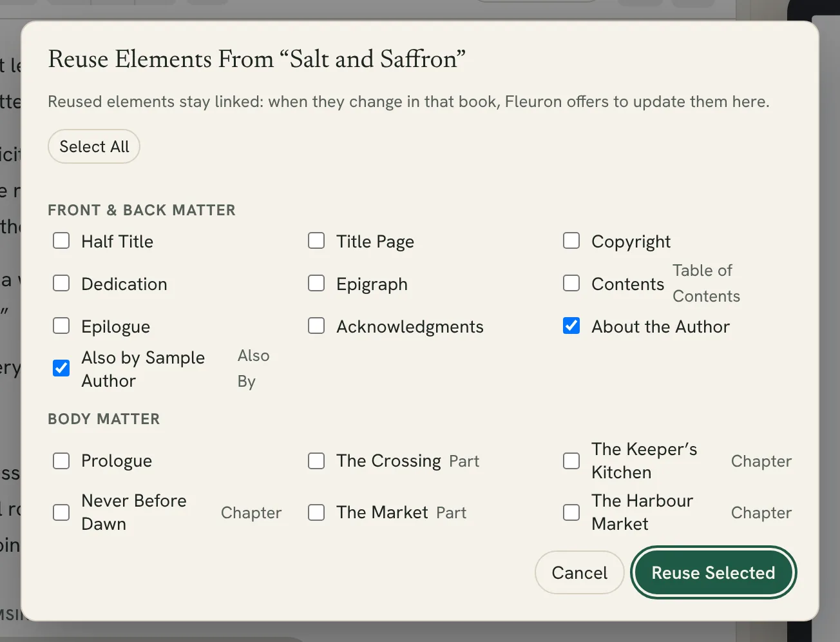Screen dimensions: 840x642
Task: Click the "Part" tag beside The Crossing
Action: pos(464,462)
